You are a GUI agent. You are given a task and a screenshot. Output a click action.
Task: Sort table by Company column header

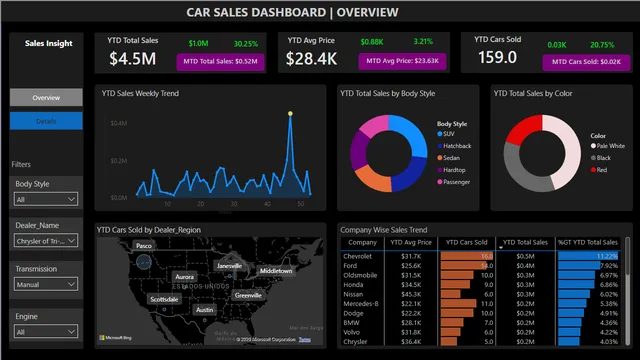[x=362, y=242]
